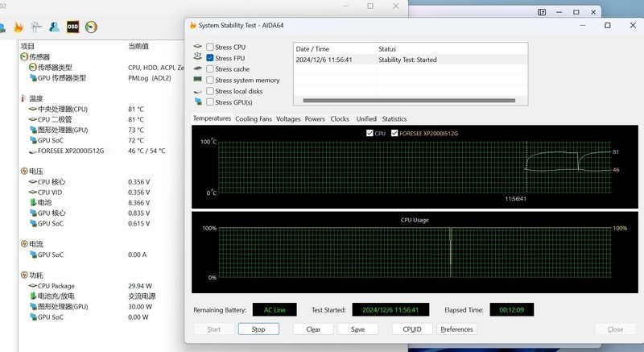Click the user silhouette toolbar icon
The height and width of the screenshot is (352, 644).
(x=54, y=27)
